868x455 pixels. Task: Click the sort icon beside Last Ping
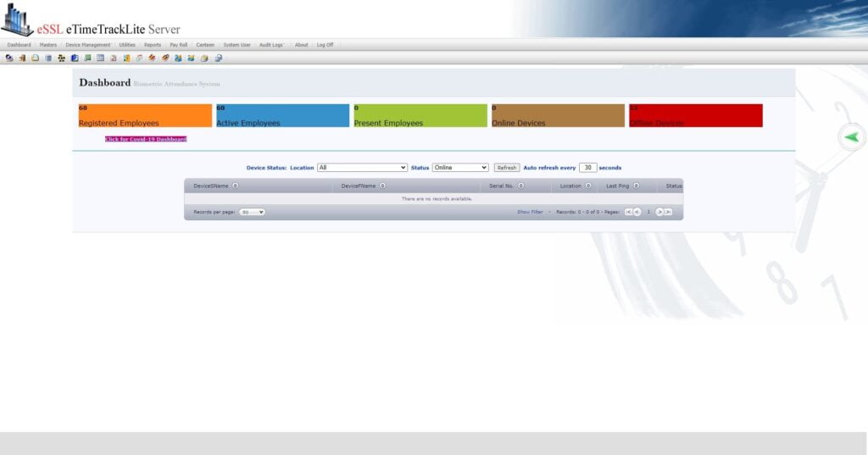[x=636, y=186]
